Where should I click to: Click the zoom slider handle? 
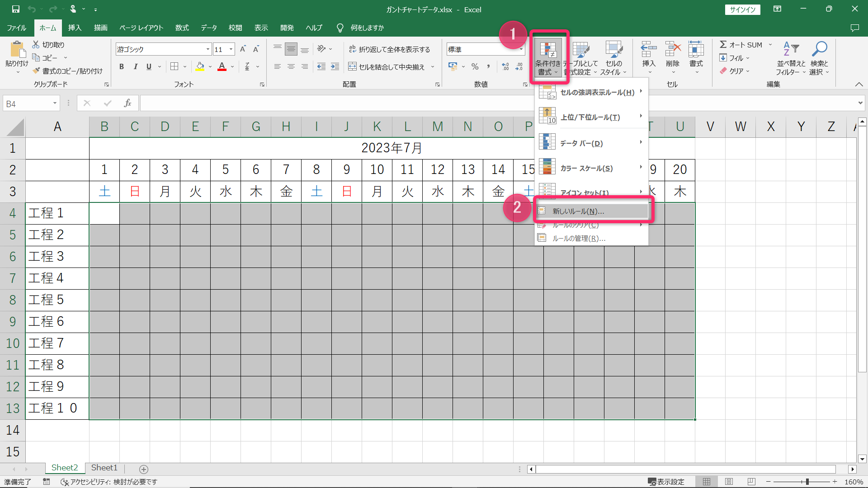click(x=807, y=482)
